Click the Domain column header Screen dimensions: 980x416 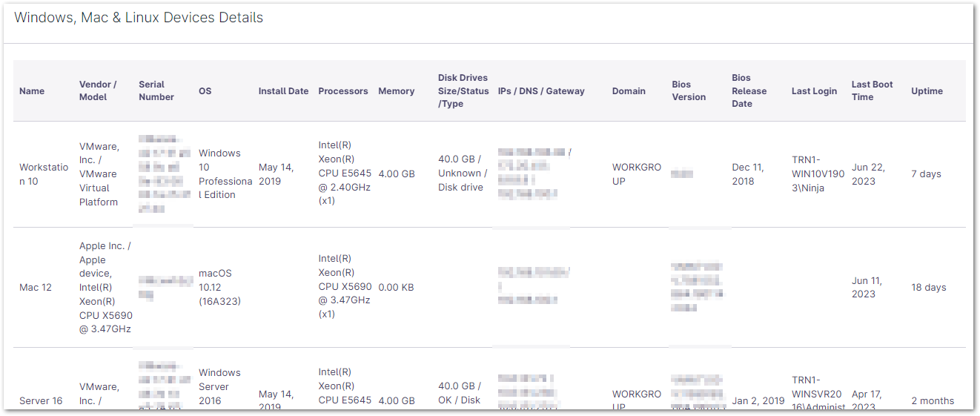pos(629,91)
